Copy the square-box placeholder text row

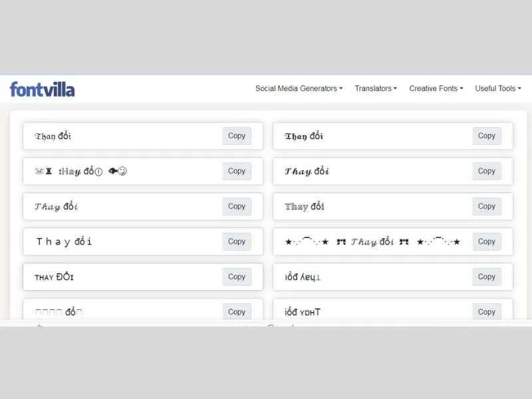pyautogui.click(x=237, y=311)
